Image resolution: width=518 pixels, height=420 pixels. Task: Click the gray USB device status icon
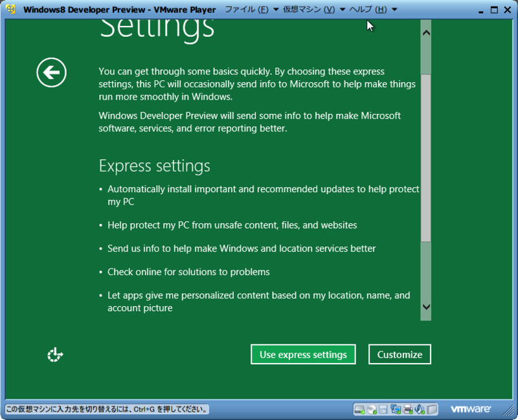(x=432, y=410)
